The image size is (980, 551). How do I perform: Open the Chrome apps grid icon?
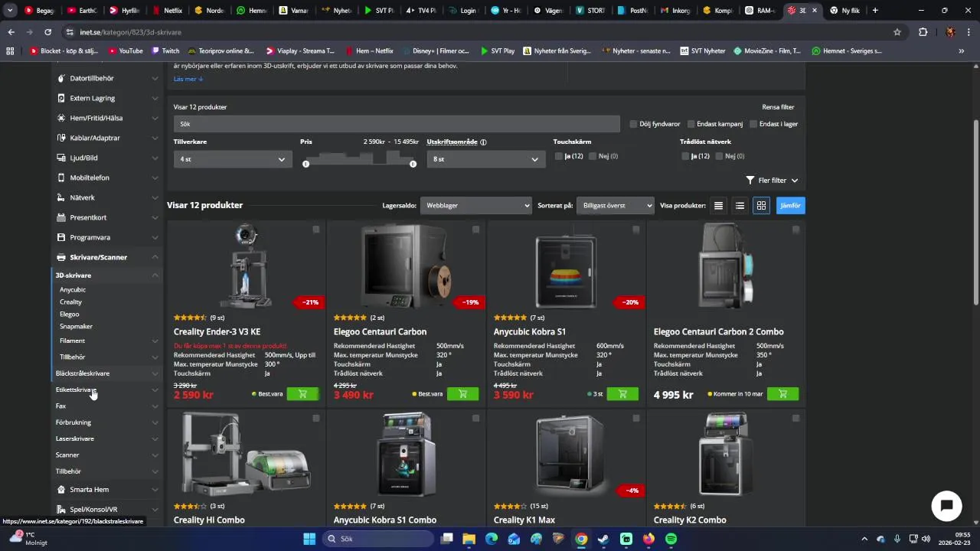click(x=10, y=51)
